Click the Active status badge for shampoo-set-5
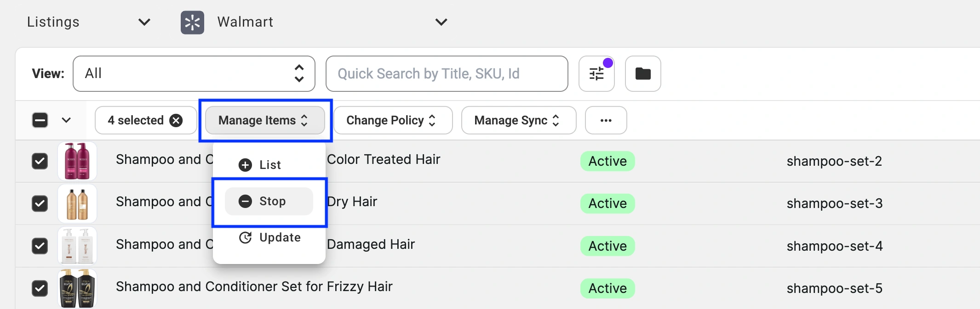Image resolution: width=980 pixels, height=309 pixels. click(x=607, y=288)
